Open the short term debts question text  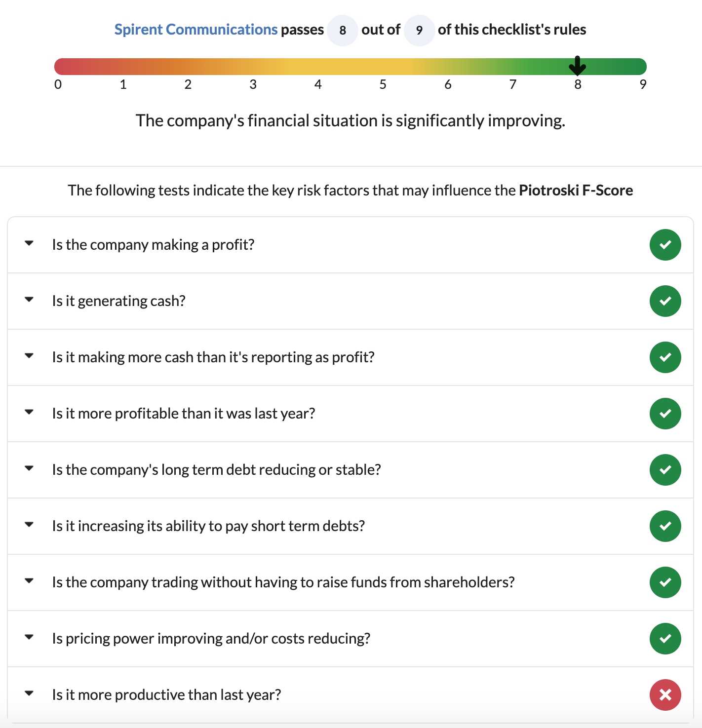[x=208, y=526]
